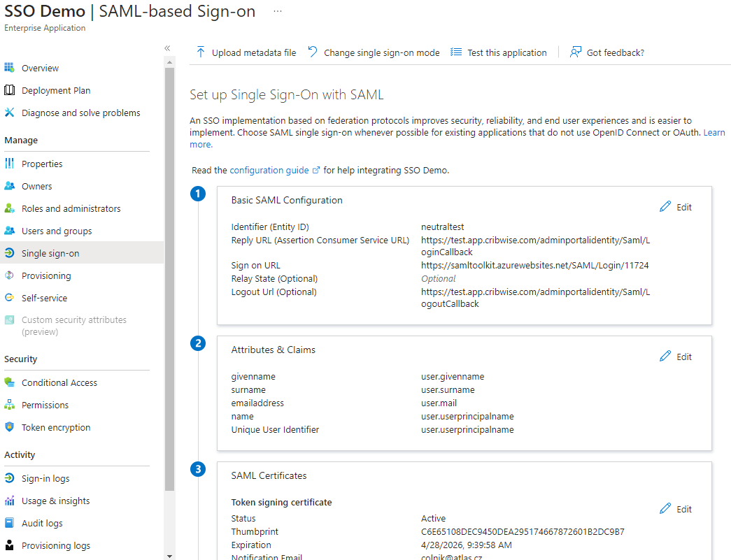Click the Token encryption shield icon
Viewport: 731px width, 560px height.
[10, 427]
